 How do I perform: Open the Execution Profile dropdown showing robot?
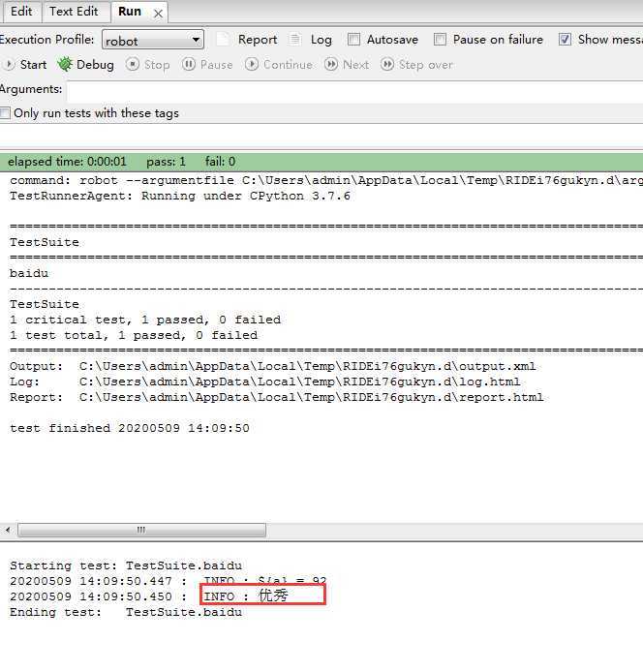point(153,41)
